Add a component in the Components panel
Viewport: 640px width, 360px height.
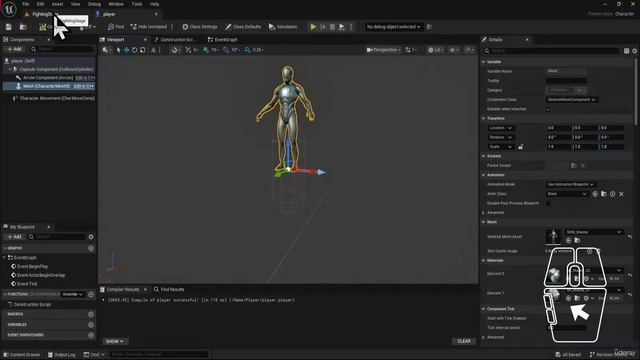(14, 49)
